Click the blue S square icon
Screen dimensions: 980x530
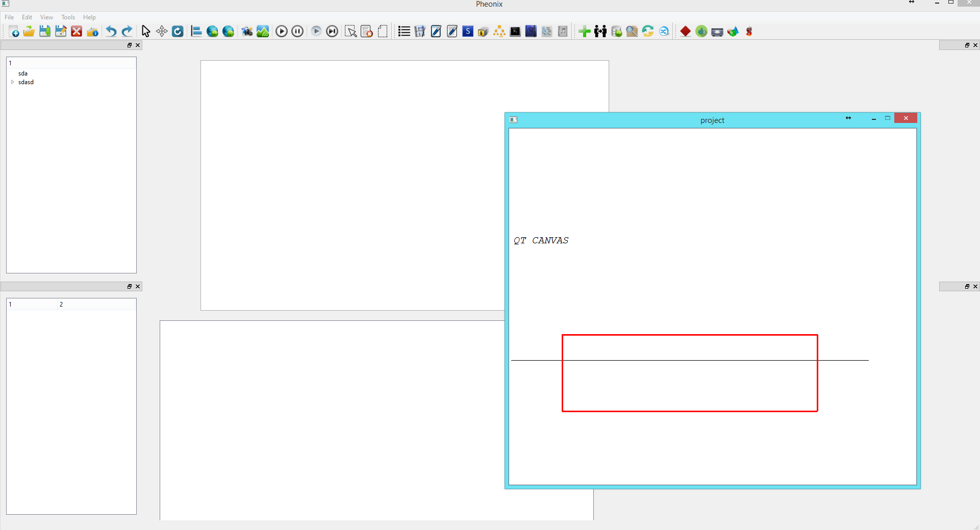(x=468, y=32)
